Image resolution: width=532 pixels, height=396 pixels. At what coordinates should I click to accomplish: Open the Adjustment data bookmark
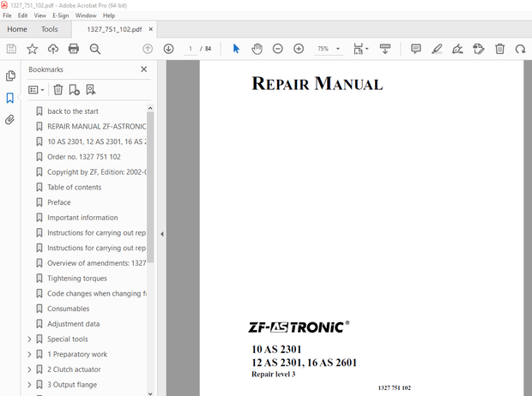pos(73,324)
